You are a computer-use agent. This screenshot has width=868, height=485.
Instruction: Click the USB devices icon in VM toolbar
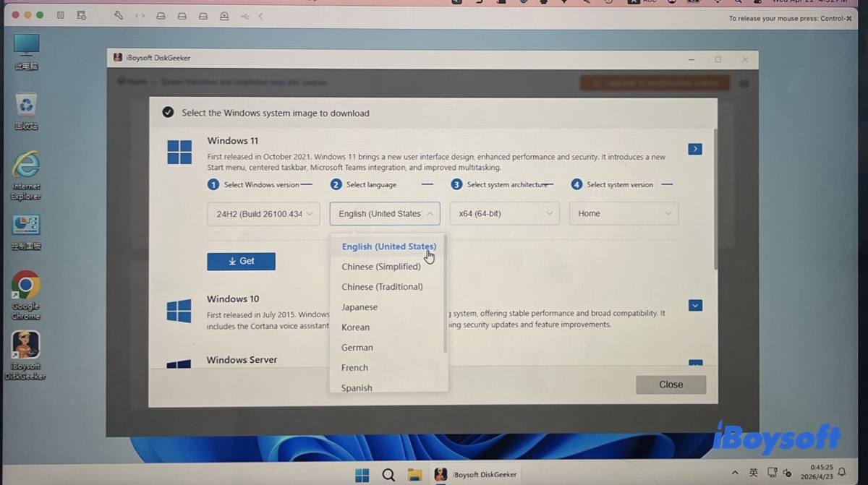245,15
